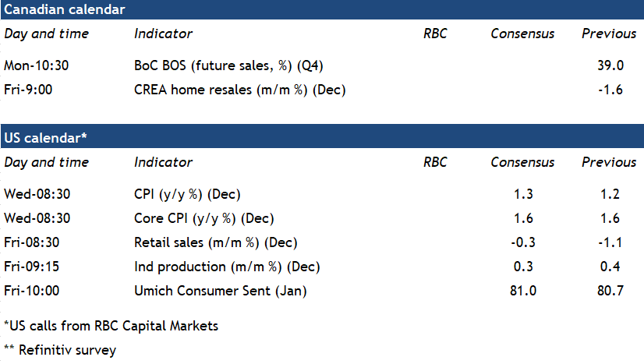Click the Fri-9:00 day and time cell
This screenshot has height=364, width=644.
28,90
